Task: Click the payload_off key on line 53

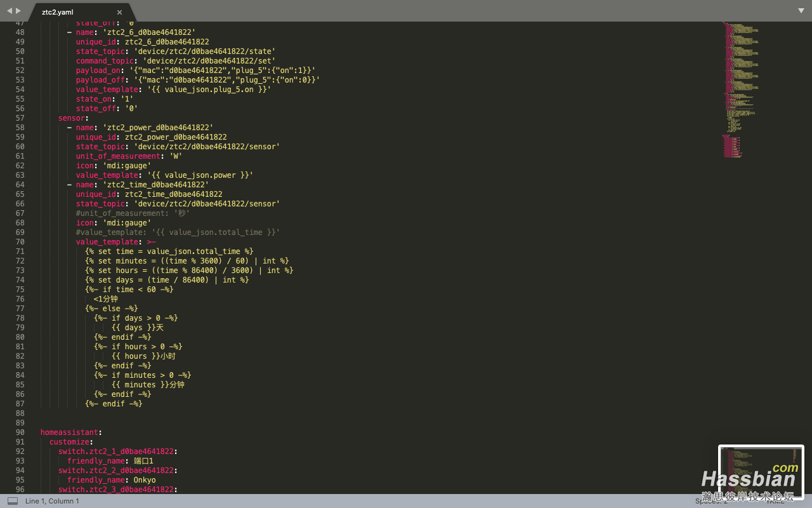Action: pos(103,80)
